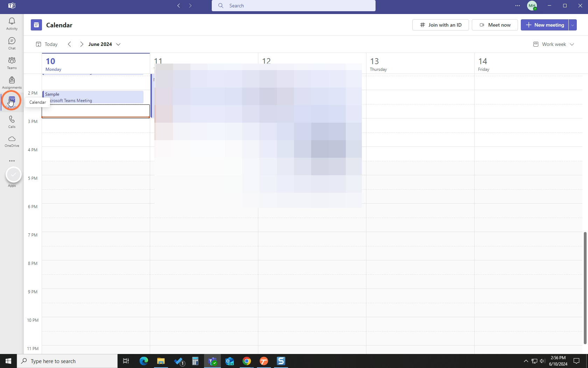Select Thursday 13 day header

click(x=420, y=64)
